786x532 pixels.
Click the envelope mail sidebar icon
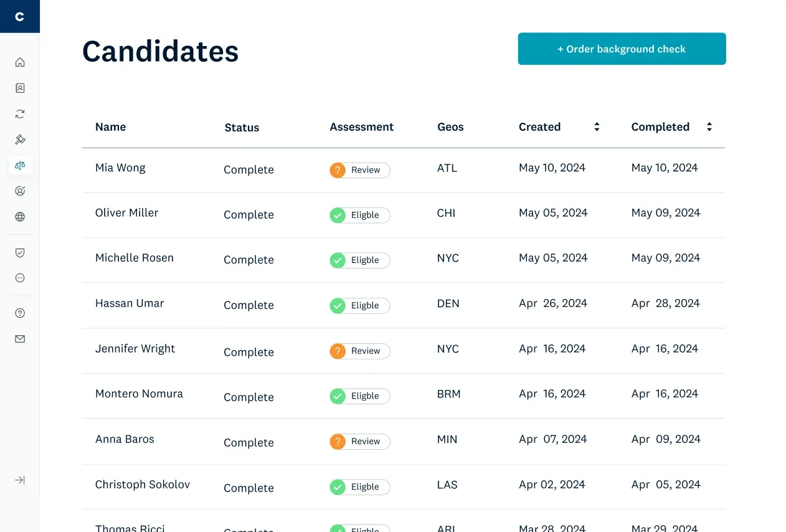point(20,339)
